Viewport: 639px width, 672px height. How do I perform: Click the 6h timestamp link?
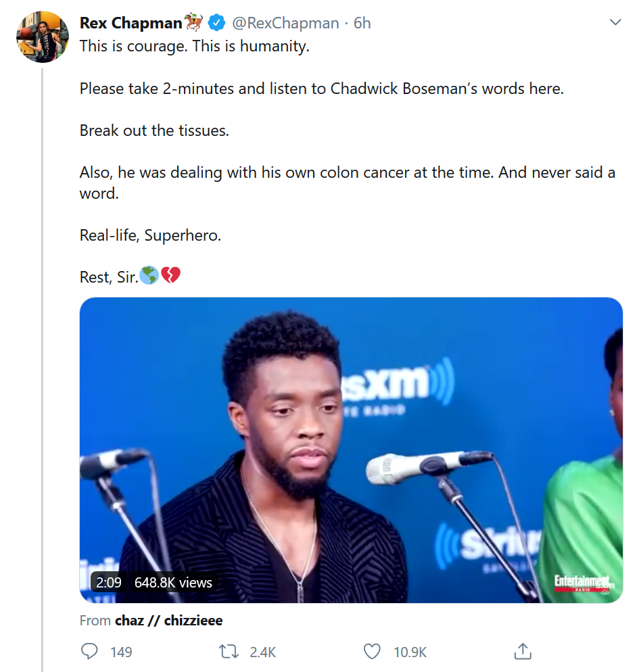click(362, 23)
